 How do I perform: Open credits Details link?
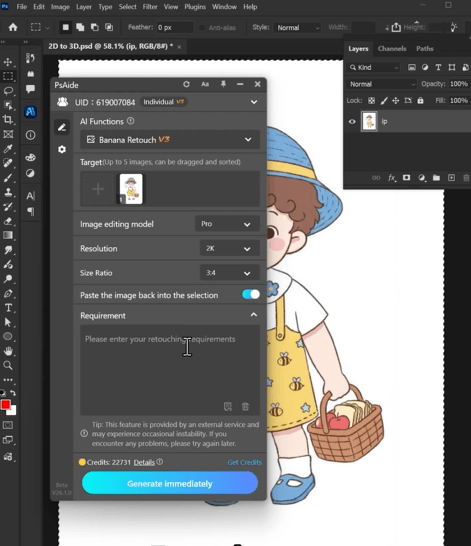click(144, 462)
